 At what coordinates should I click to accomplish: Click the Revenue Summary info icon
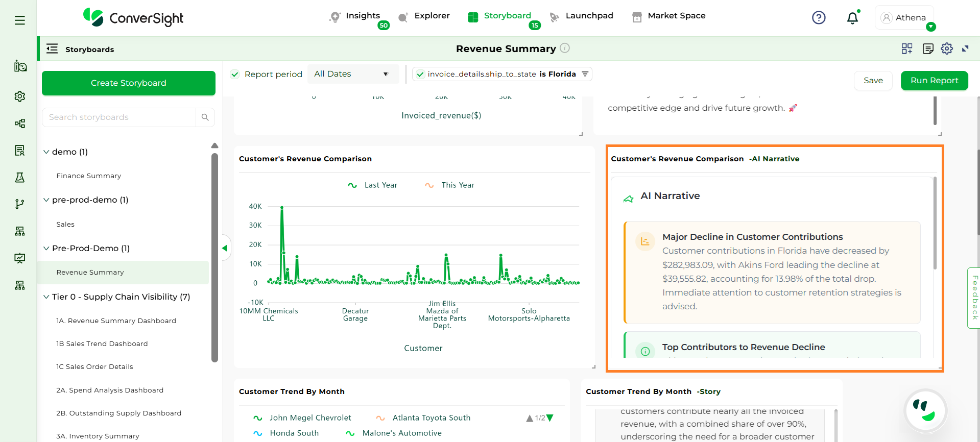pyautogui.click(x=565, y=48)
